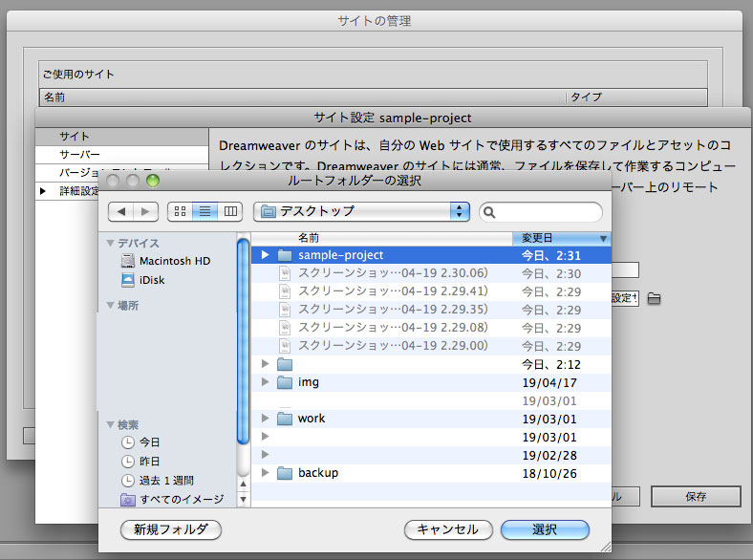
Task: Select iDisk in sidebar
Action: pyautogui.click(x=143, y=280)
